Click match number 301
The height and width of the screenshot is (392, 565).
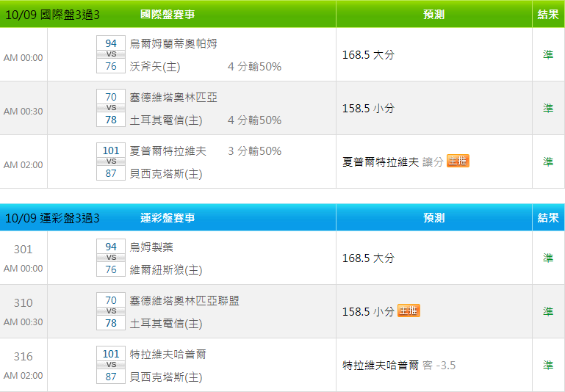[x=23, y=249]
